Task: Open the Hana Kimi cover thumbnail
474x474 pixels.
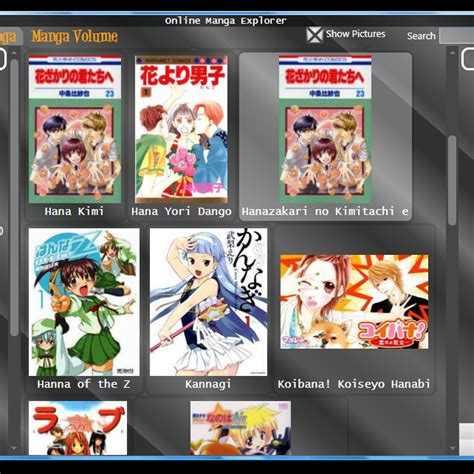Action: pyautogui.click(x=75, y=129)
